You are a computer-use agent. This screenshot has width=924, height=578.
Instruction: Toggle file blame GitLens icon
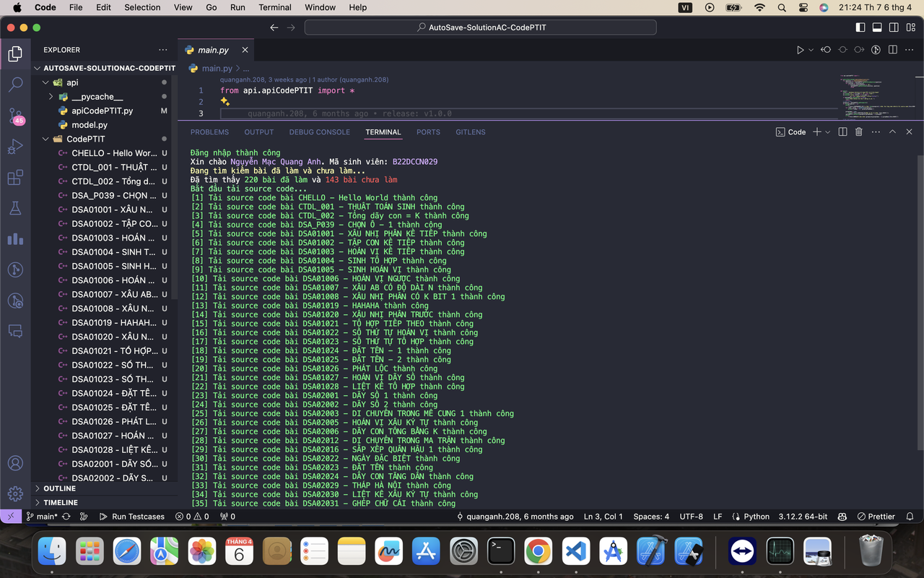(876, 50)
